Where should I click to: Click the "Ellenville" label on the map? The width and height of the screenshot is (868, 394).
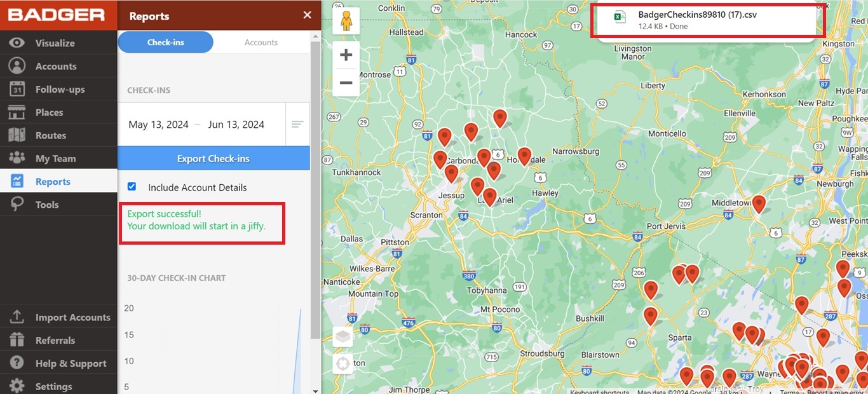[x=739, y=113]
